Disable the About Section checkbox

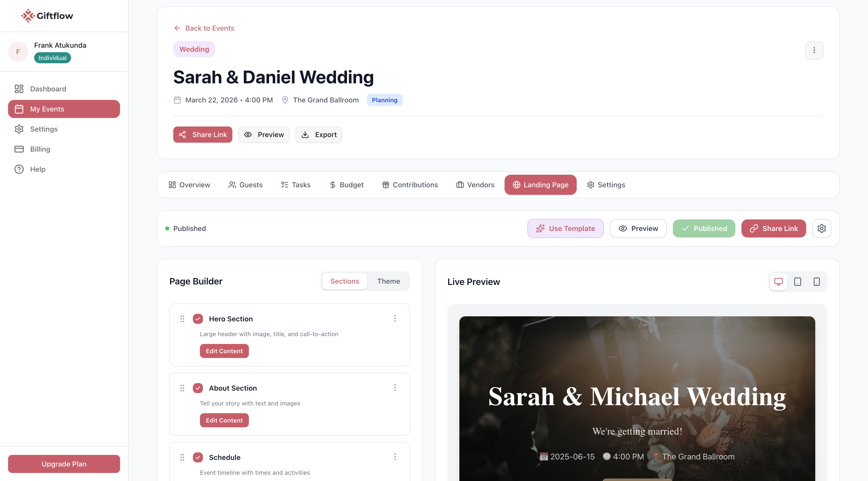click(x=198, y=388)
